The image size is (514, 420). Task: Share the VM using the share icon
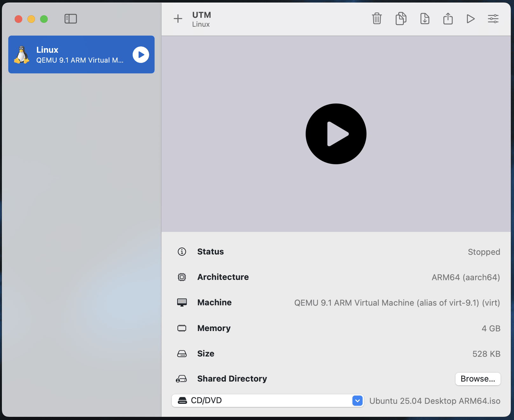click(448, 18)
